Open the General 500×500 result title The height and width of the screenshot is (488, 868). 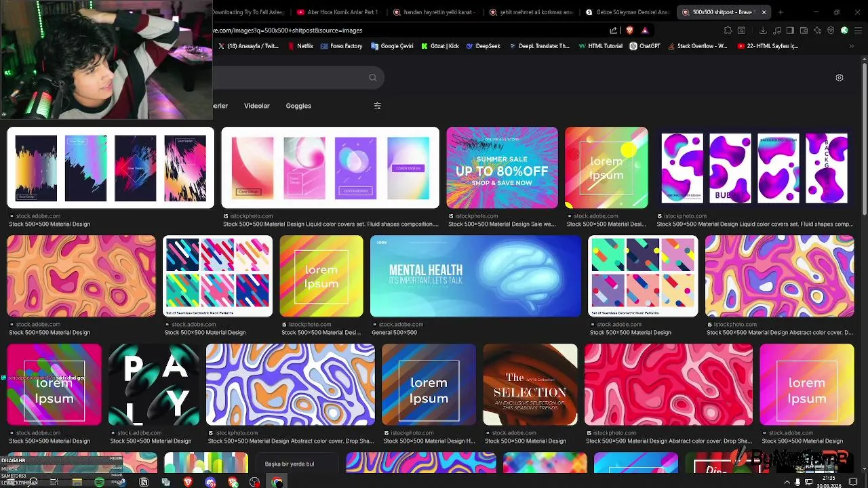click(x=394, y=333)
